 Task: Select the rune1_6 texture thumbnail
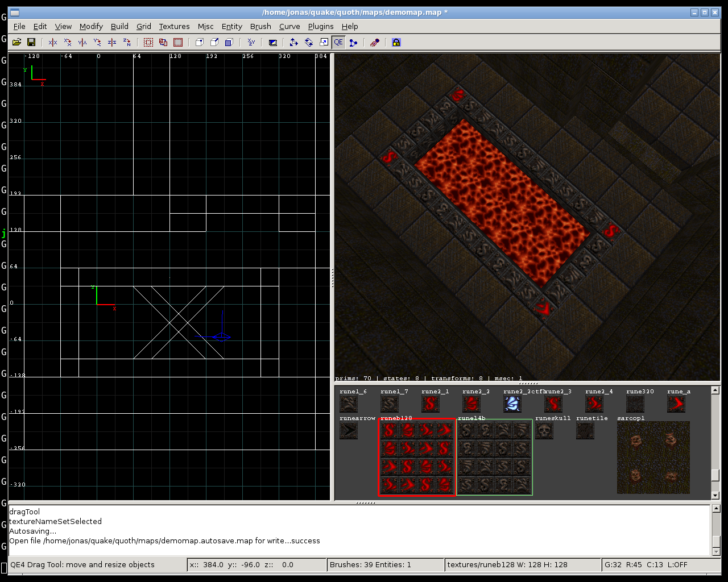[349, 404]
